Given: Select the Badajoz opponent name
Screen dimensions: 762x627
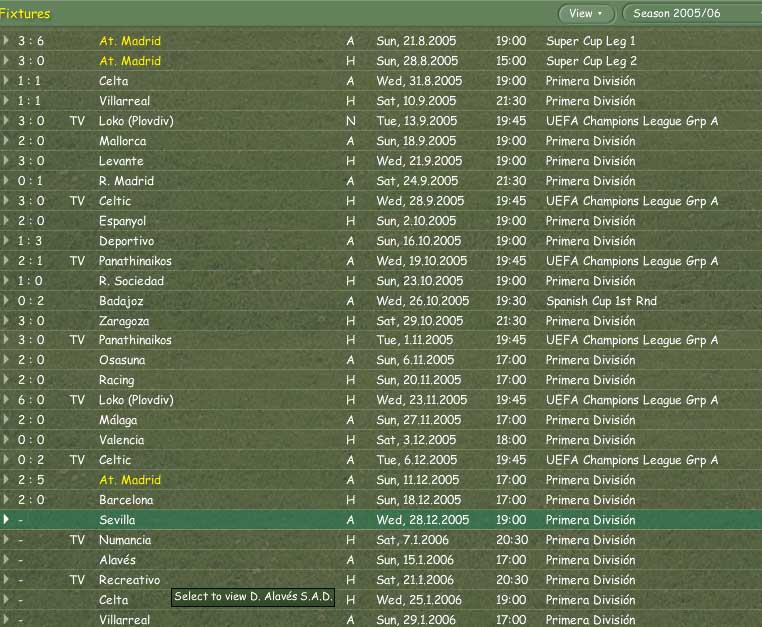Looking at the screenshot, I should coord(121,301).
